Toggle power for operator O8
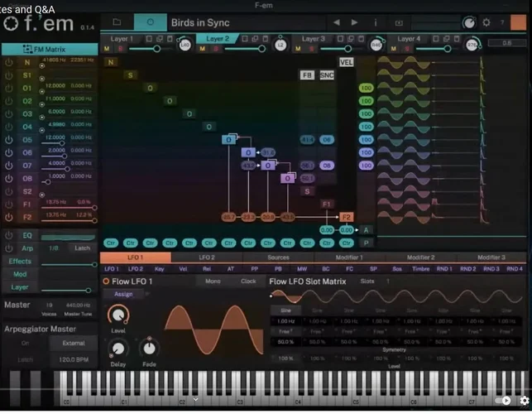This screenshot has height=414, width=532. pos(9,178)
